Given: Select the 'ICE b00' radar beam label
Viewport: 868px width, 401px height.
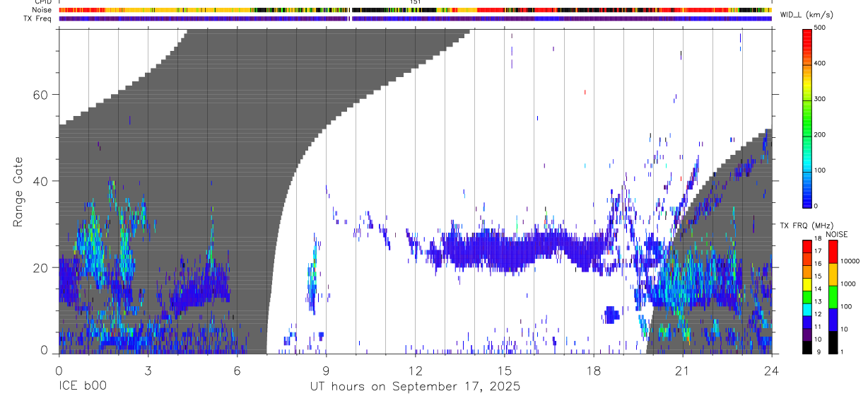Looking at the screenshot, I should click(x=82, y=386).
